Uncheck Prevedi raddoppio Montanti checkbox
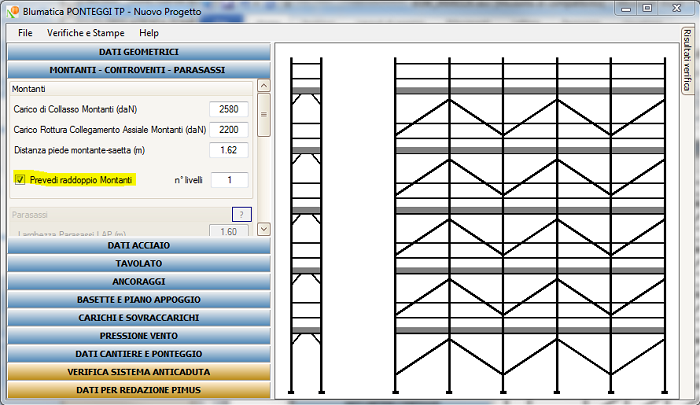700x405 pixels. coord(21,180)
